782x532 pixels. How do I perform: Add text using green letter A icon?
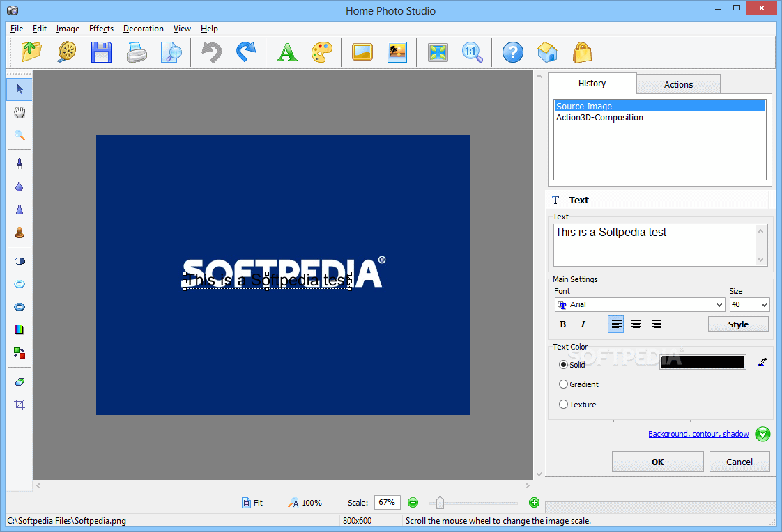click(x=286, y=52)
